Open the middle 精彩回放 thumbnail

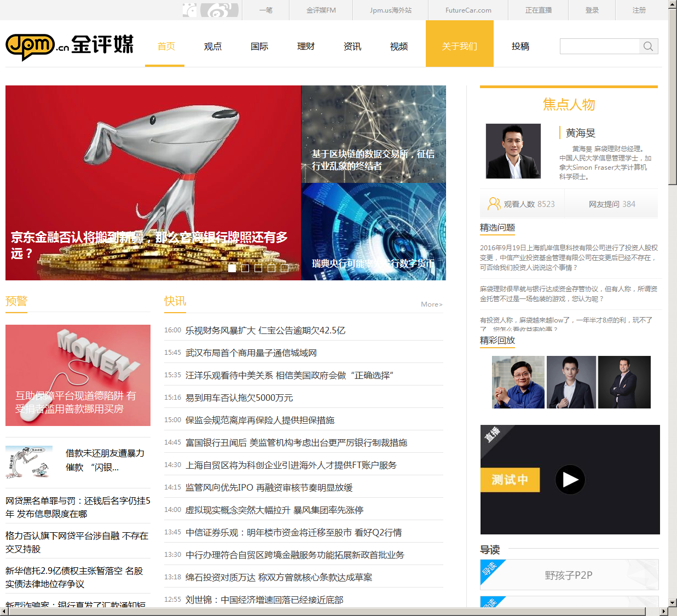(x=571, y=382)
